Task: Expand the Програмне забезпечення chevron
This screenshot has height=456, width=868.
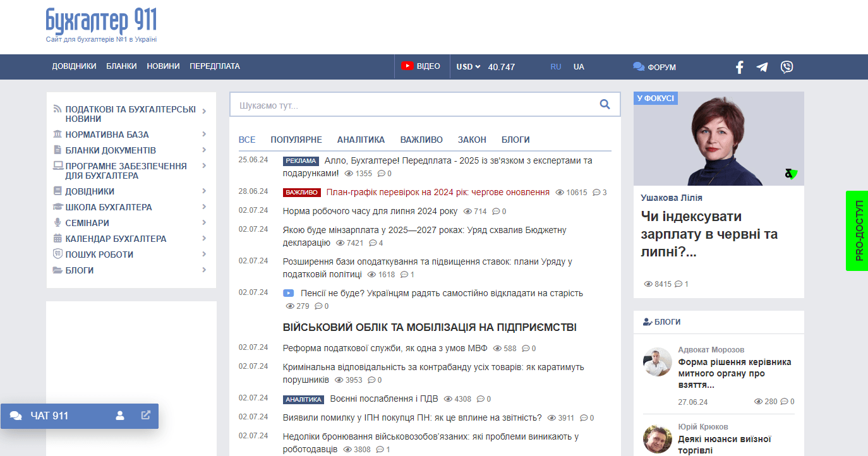Action: coord(204,165)
